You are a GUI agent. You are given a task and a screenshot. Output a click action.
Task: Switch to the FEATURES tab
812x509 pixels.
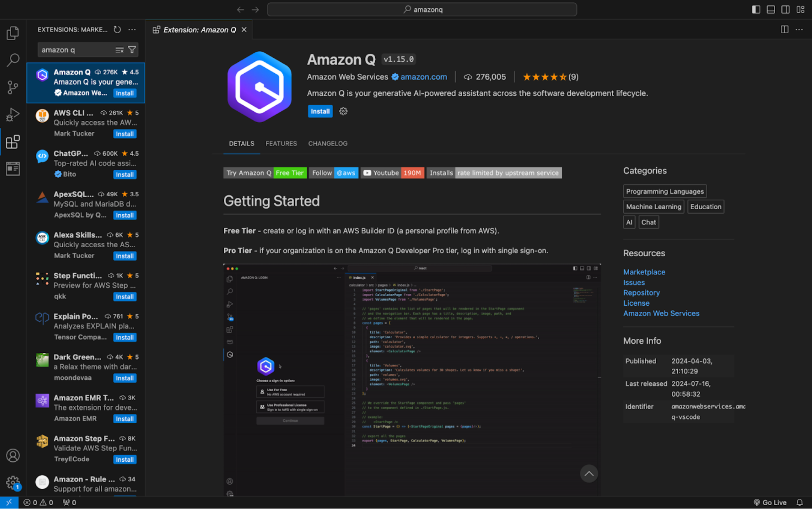(x=281, y=143)
